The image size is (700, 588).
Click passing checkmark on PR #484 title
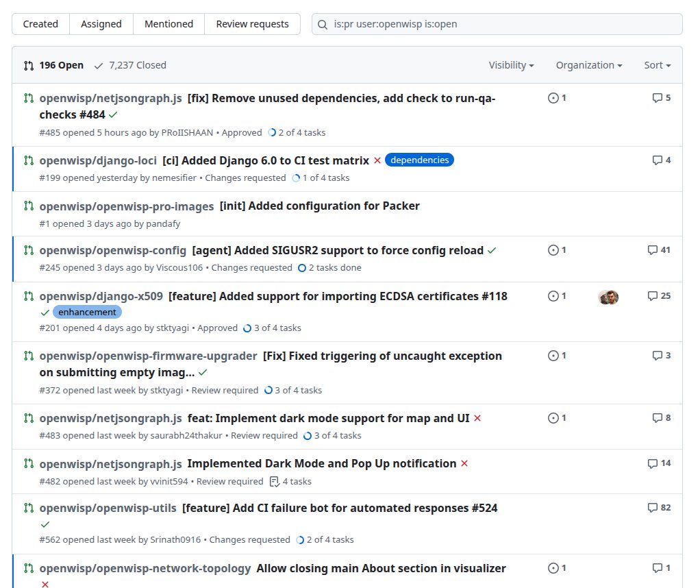(x=113, y=115)
